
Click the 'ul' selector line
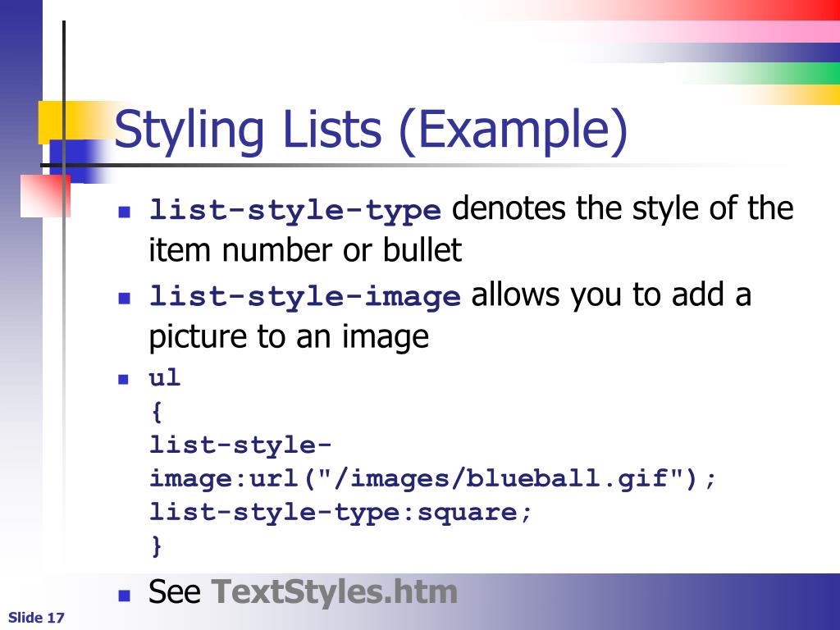point(164,378)
